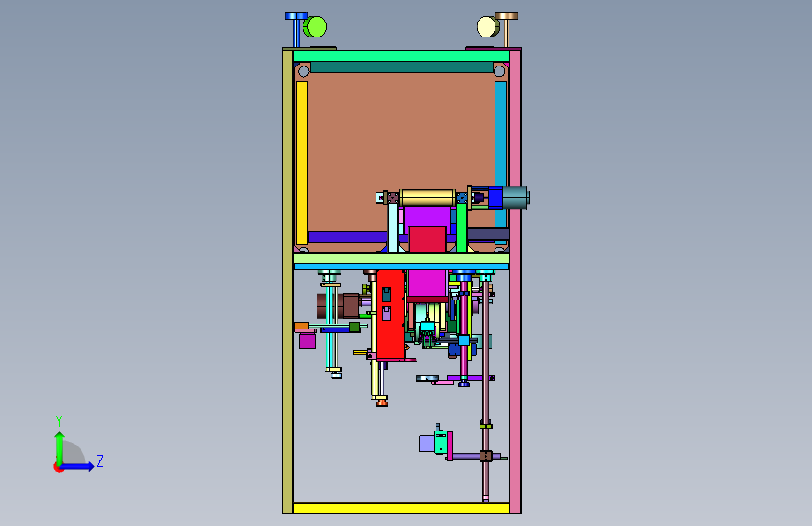This screenshot has height=526, width=812.
Task: Select the bright green top beam of the frame
Action: pyautogui.click(x=402, y=56)
